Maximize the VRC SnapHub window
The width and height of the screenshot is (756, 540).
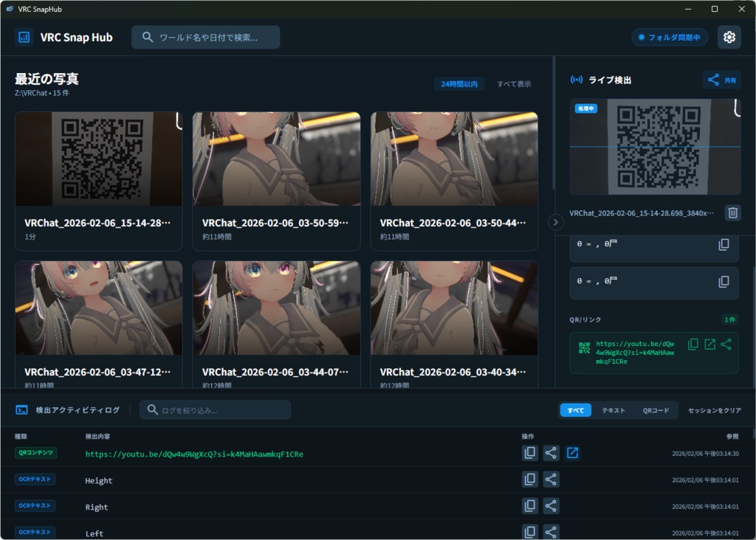pyautogui.click(x=715, y=9)
